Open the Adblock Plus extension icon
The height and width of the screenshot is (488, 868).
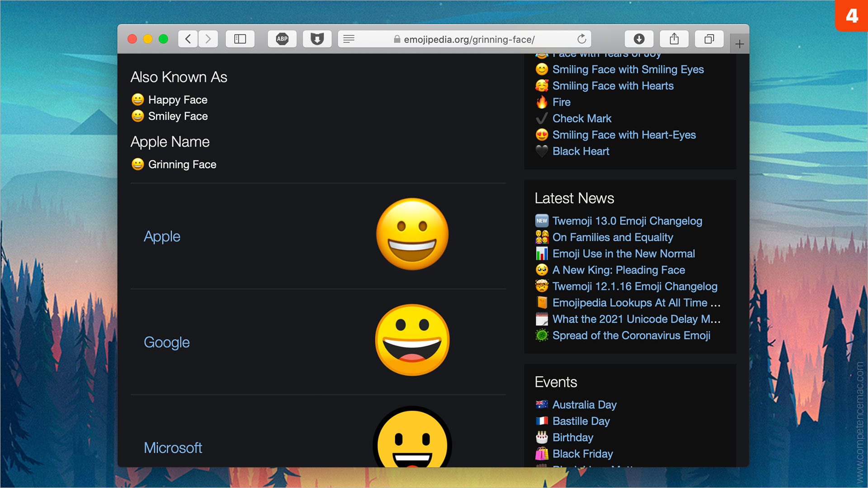click(282, 39)
